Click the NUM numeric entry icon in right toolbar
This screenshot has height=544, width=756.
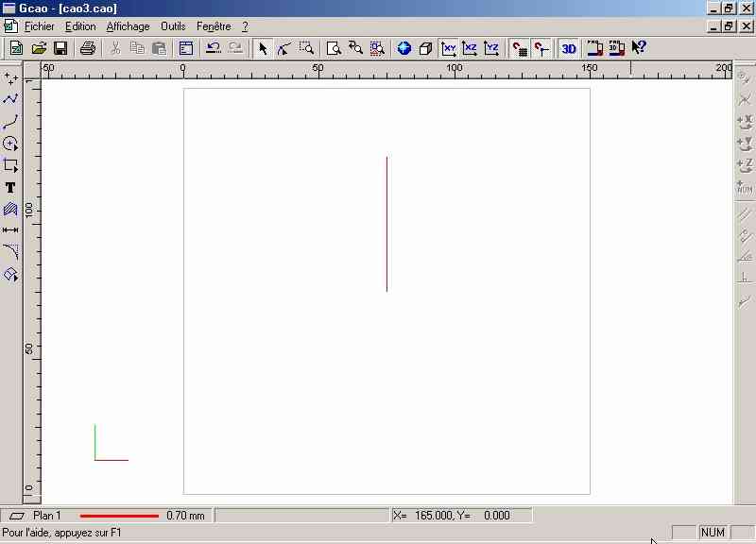point(745,187)
